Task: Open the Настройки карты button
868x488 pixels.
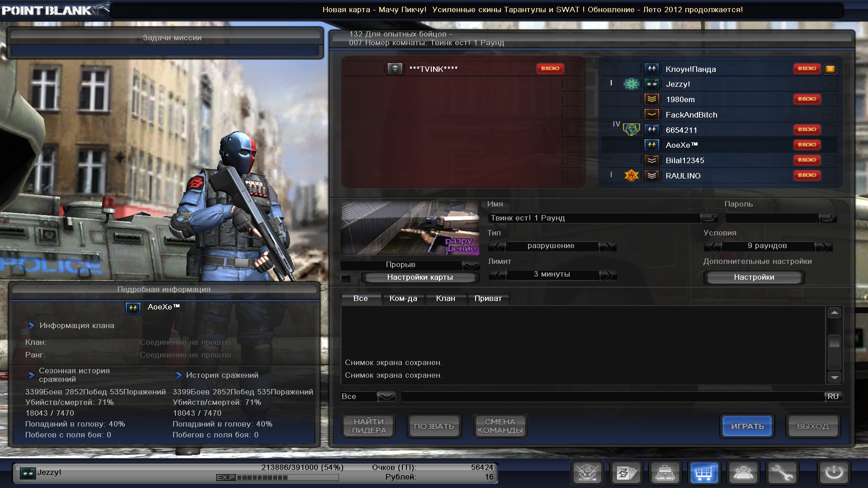Action: point(420,277)
